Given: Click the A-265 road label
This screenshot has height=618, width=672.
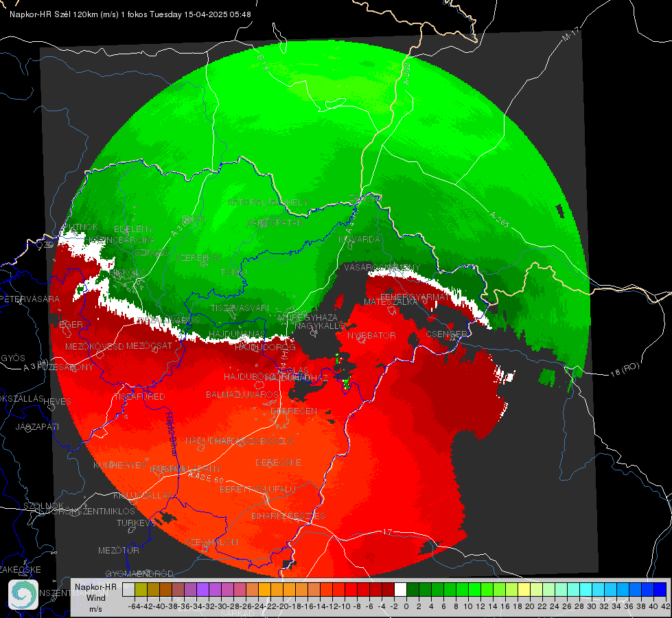Looking at the screenshot, I should pos(500,220).
